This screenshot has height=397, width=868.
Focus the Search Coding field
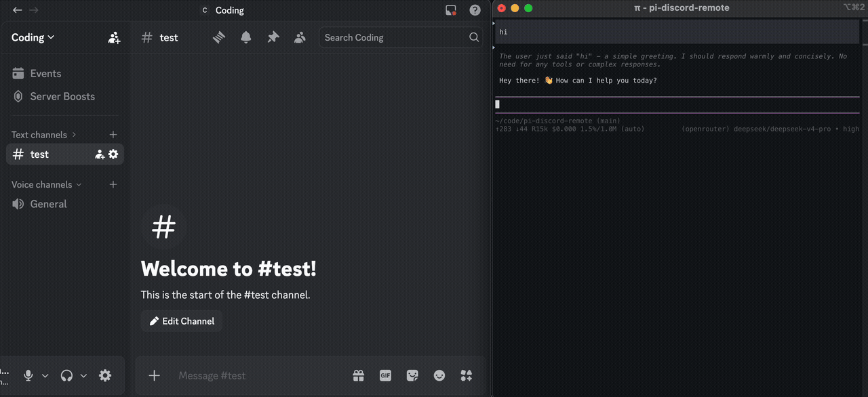pyautogui.click(x=401, y=37)
